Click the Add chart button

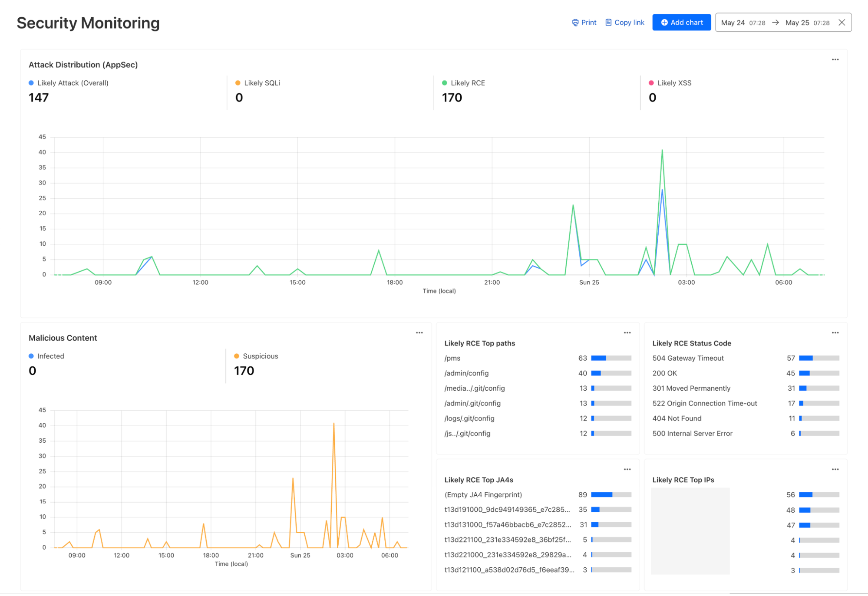click(x=681, y=23)
